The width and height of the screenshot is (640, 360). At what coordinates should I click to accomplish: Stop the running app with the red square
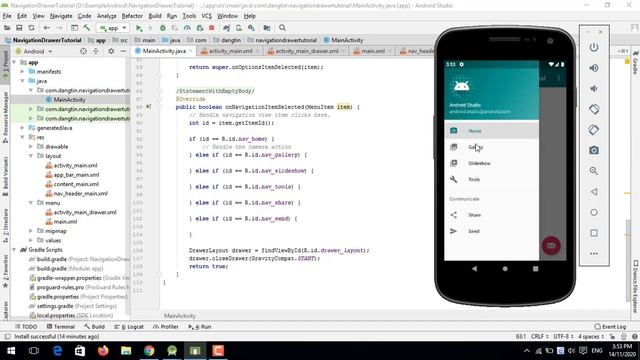tap(211, 28)
